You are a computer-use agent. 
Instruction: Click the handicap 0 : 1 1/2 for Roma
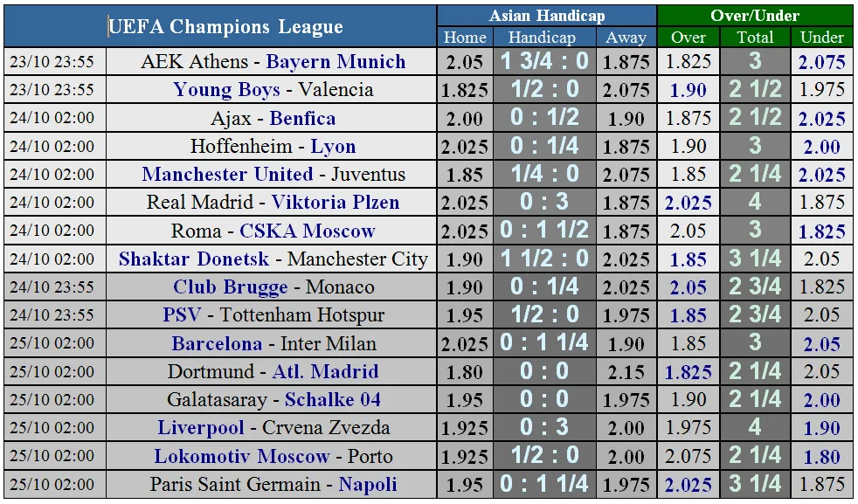click(x=545, y=231)
